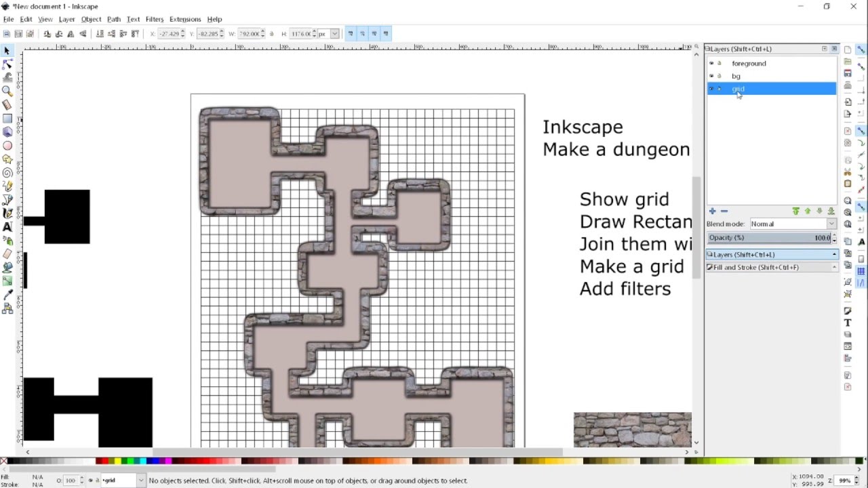This screenshot has width=868, height=488.
Task: Toggle visibility of foreground layer
Action: 711,63
